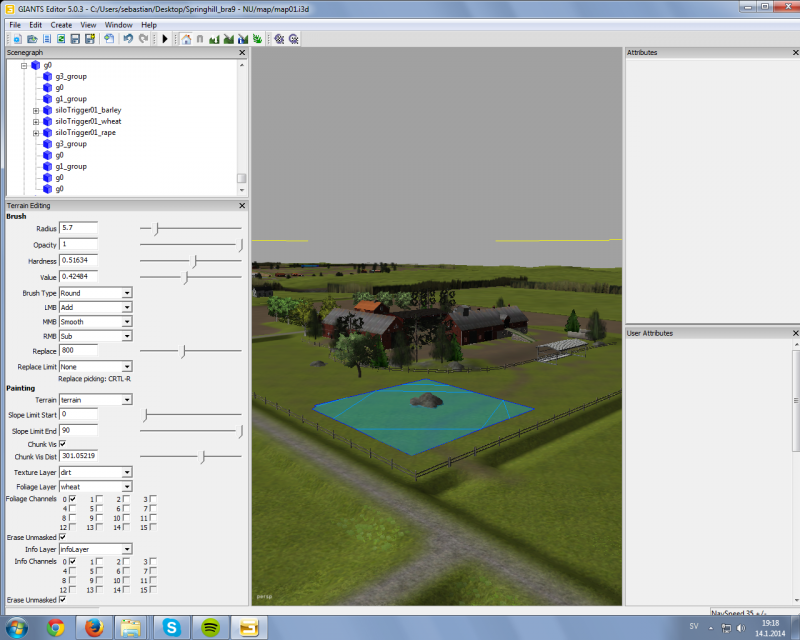Image resolution: width=800 pixels, height=640 pixels.
Task: Open the File menu
Action: [x=15, y=25]
